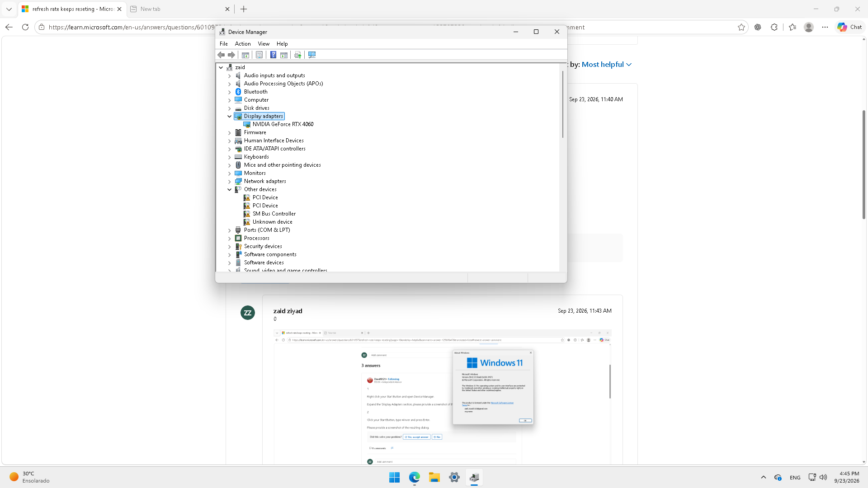Add page to favorites with star icon
Viewport: 868px width, 488px height.
[x=741, y=27]
